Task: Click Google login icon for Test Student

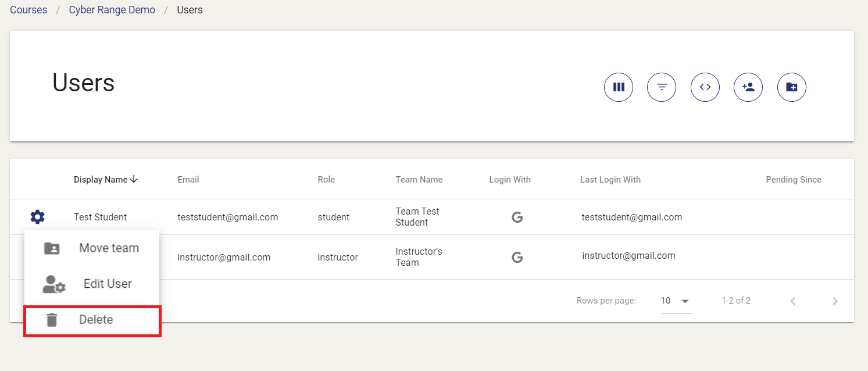Action: coord(517,217)
